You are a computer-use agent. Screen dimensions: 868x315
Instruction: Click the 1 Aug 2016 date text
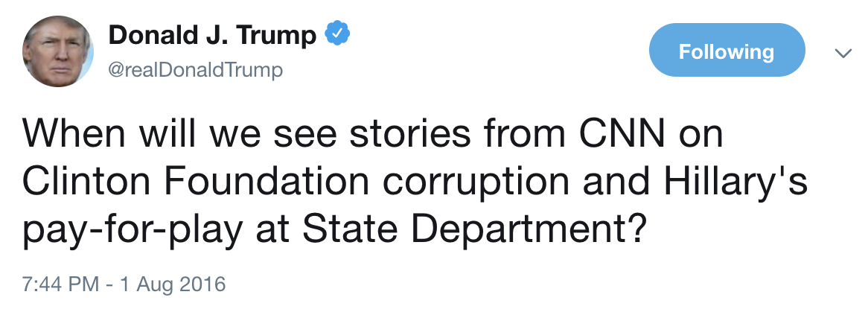(173, 284)
